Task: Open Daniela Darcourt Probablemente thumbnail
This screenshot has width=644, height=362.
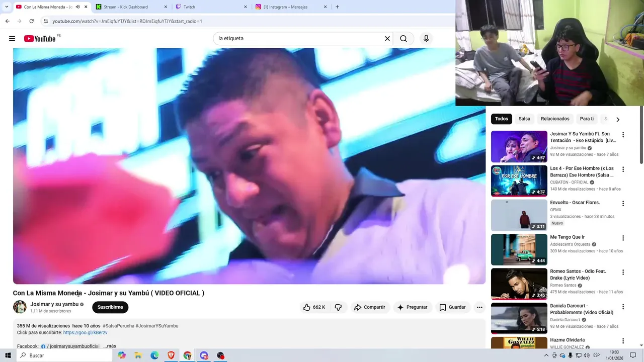Action: click(519, 318)
